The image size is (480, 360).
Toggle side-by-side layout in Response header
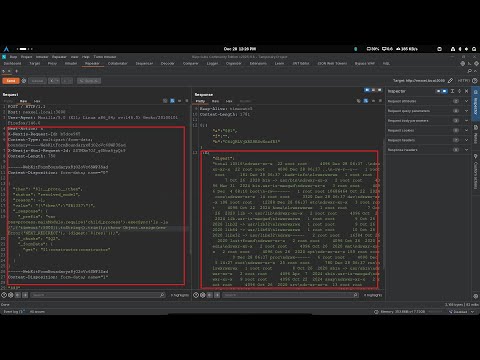[367, 90]
